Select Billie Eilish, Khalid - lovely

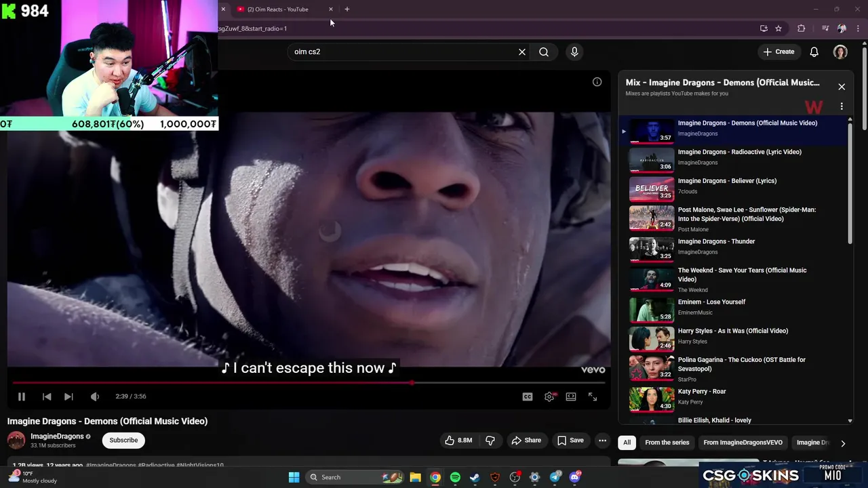click(733, 420)
